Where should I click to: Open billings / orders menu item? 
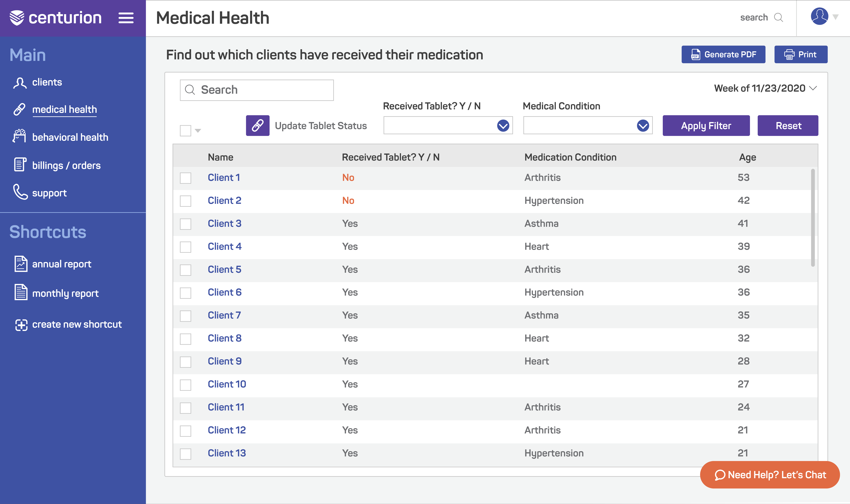[66, 165]
